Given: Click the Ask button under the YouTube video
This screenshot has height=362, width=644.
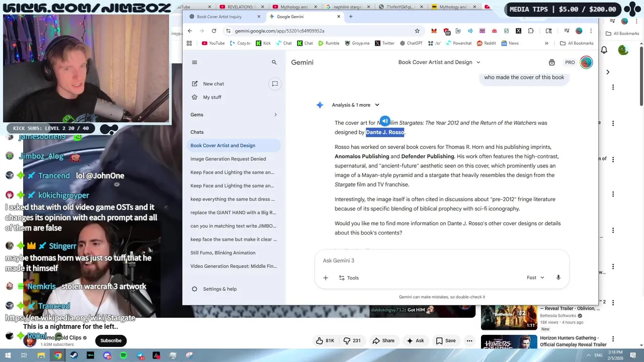Looking at the screenshot, I should click(x=415, y=340).
